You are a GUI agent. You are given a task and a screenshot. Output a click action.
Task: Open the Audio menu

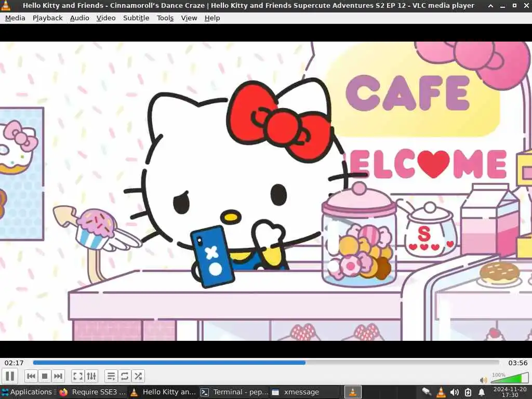tap(79, 18)
